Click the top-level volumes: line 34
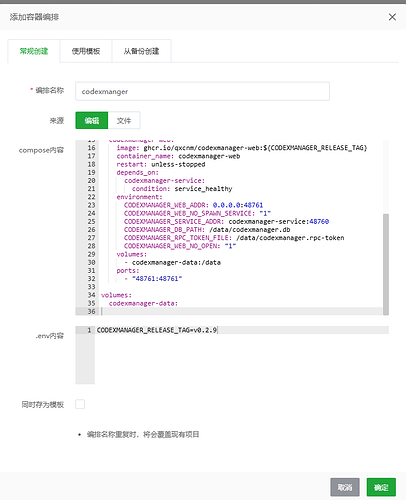Image resolution: width=406 pixels, height=500 pixels. (x=116, y=295)
